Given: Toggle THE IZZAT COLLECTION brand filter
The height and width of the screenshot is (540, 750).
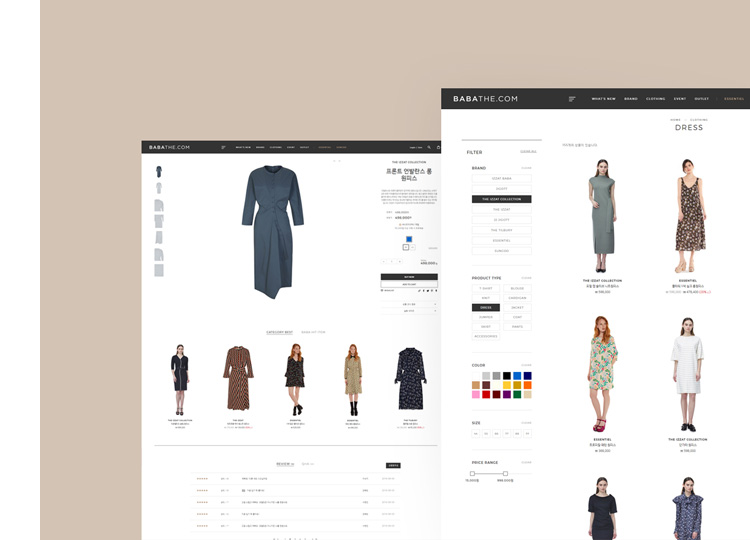Looking at the screenshot, I should pyautogui.click(x=501, y=199).
